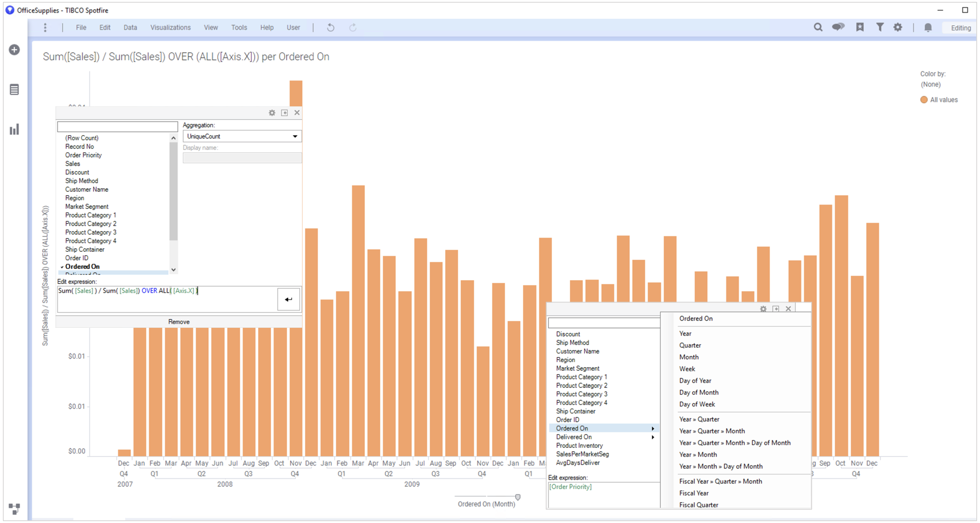Focus the column search field in Y-axis popup
This screenshot has height=523, width=980.
pyautogui.click(x=118, y=127)
